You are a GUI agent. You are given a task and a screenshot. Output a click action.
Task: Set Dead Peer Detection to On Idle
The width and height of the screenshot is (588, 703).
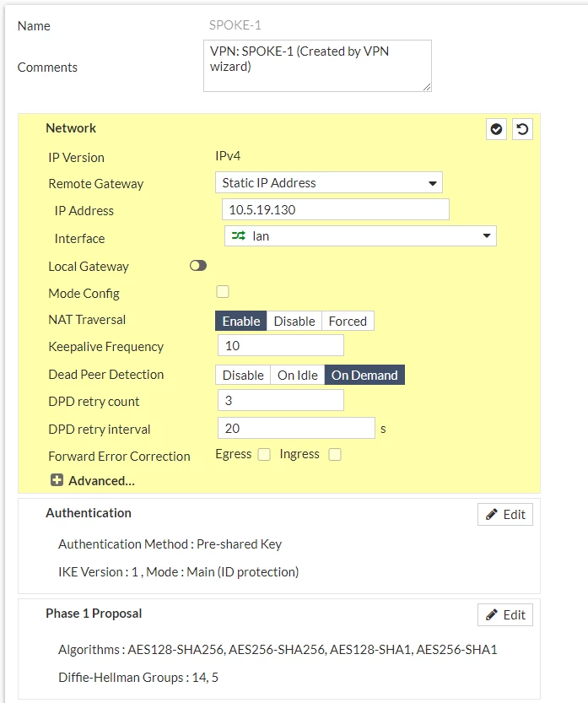(x=298, y=375)
